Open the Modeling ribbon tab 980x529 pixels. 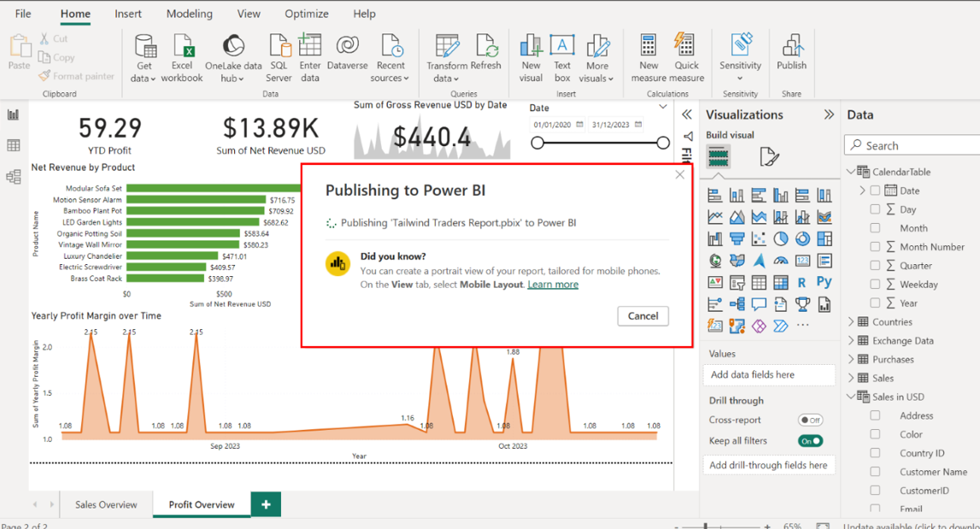coord(190,14)
